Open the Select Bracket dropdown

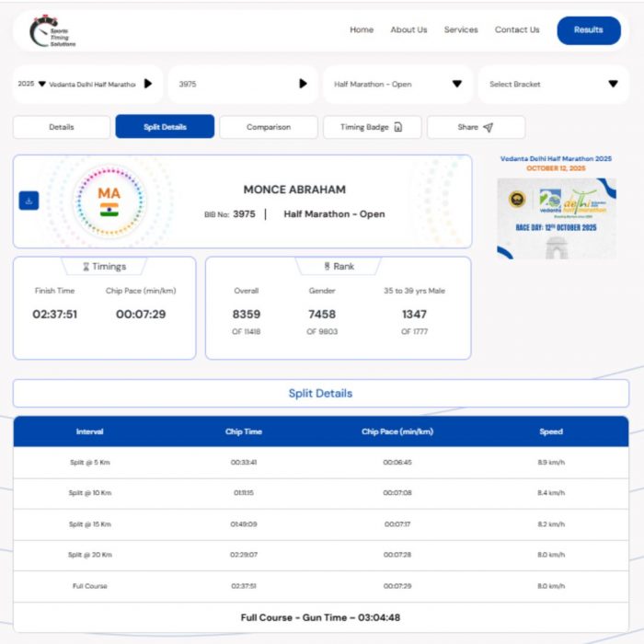coord(613,84)
